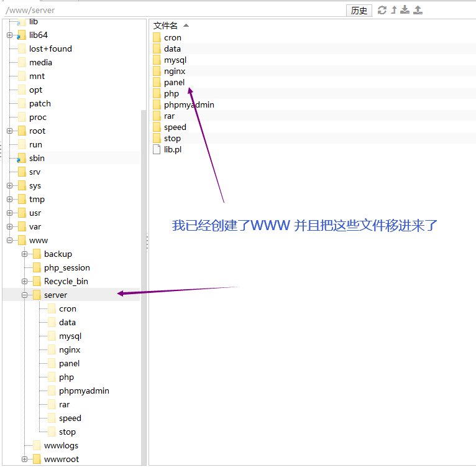Viewport: 476px width, 467px height.
Task: Click the /www/server path input field
Action: pos(174,11)
